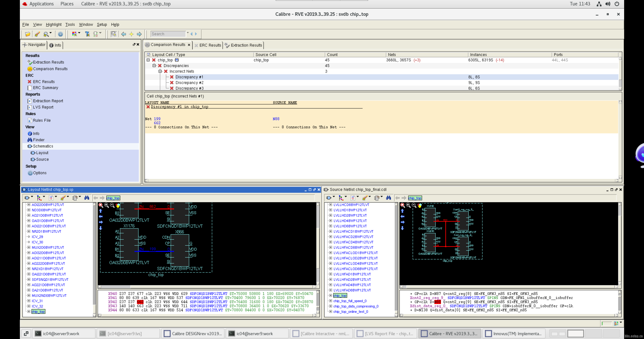Expand the MUX2D0BWP12TLVT cell in layout tree
The image size is (644, 339).
(29, 248)
